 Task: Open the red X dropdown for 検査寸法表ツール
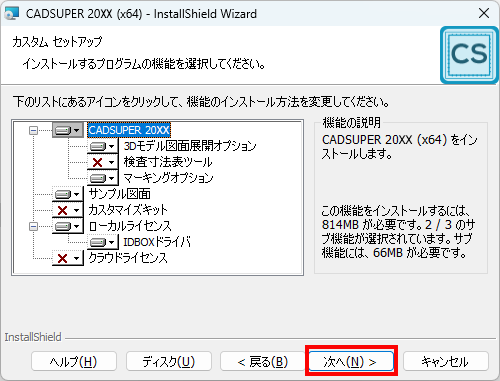coord(103,162)
